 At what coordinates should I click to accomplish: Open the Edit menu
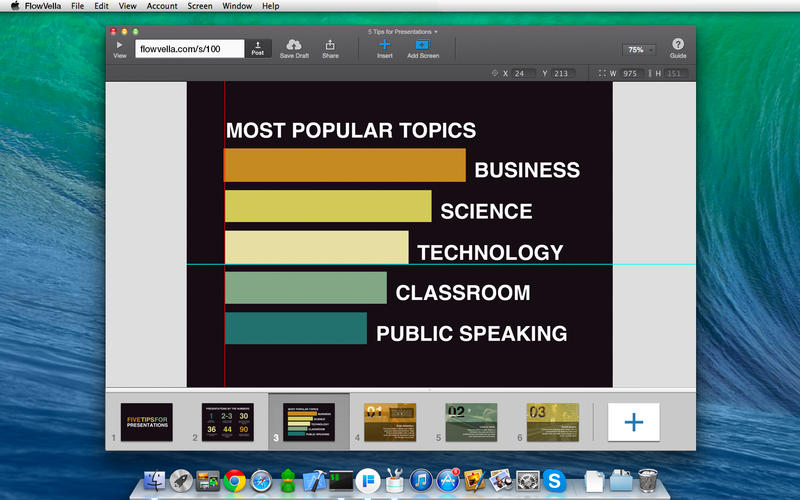(x=102, y=6)
